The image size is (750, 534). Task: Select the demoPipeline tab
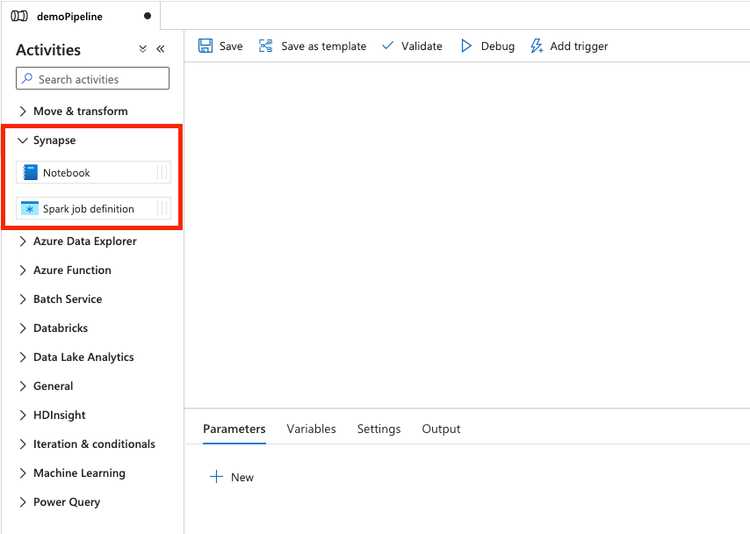(81, 16)
